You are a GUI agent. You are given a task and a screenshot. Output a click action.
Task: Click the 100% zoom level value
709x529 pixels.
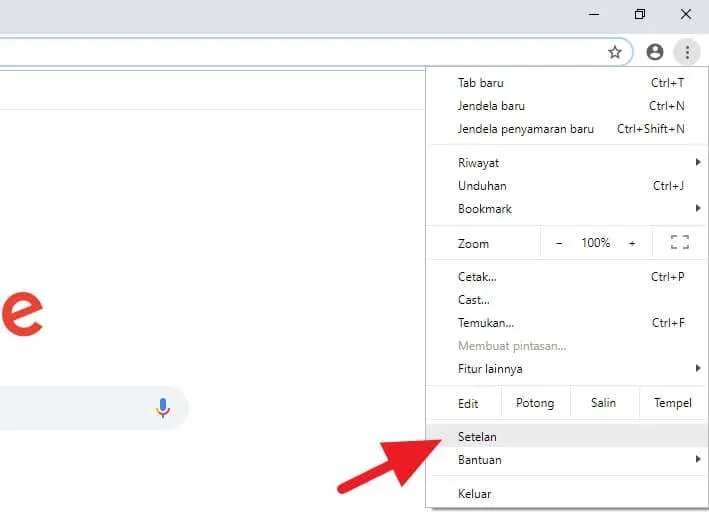click(x=596, y=243)
